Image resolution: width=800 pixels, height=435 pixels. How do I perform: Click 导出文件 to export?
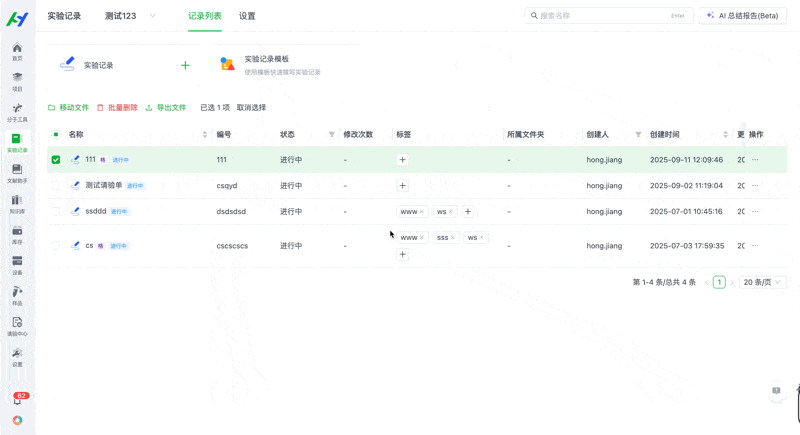coord(166,108)
